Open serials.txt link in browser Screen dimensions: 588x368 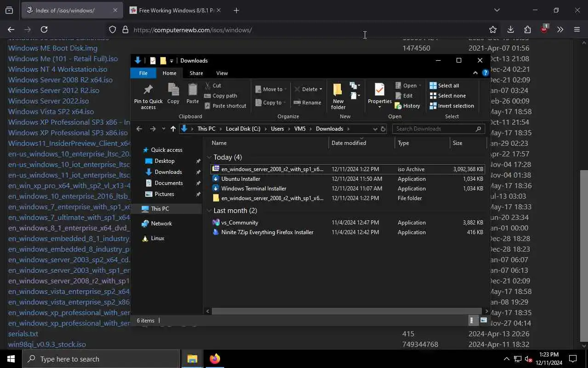click(x=23, y=333)
